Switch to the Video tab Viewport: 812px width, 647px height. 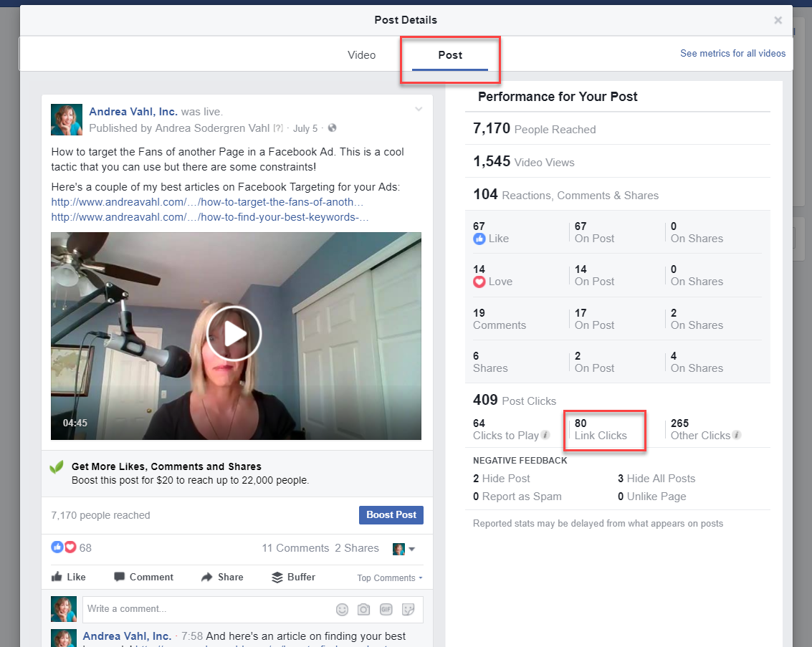361,55
